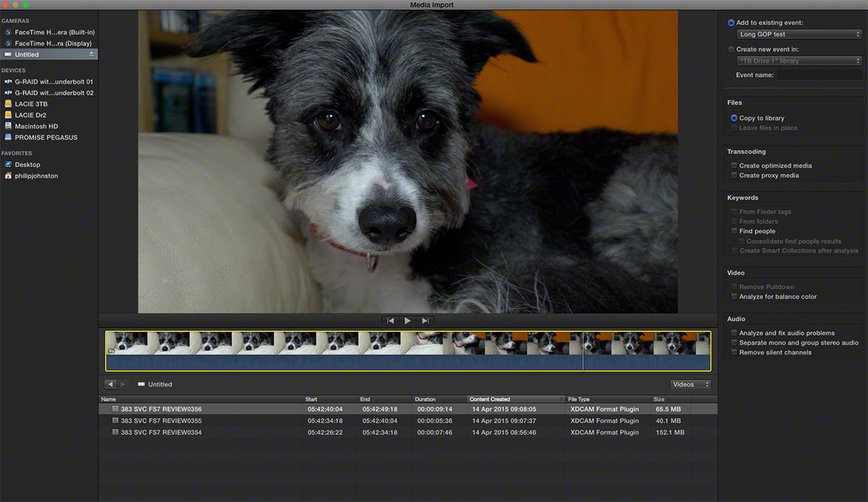Viewport: 868px width, 502px height.
Task: Click the 40.1 MB size cell
Action: tap(668, 420)
